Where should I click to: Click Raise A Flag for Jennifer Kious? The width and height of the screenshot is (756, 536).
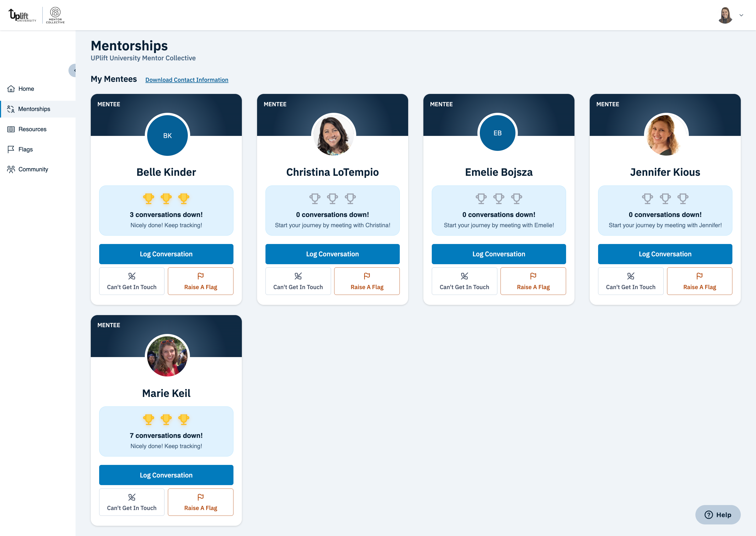(700, 281)
